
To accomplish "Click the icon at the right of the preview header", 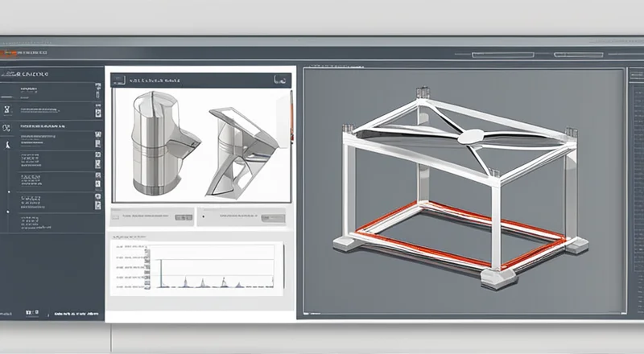I will pyautogui.click(x=280, y=80).
